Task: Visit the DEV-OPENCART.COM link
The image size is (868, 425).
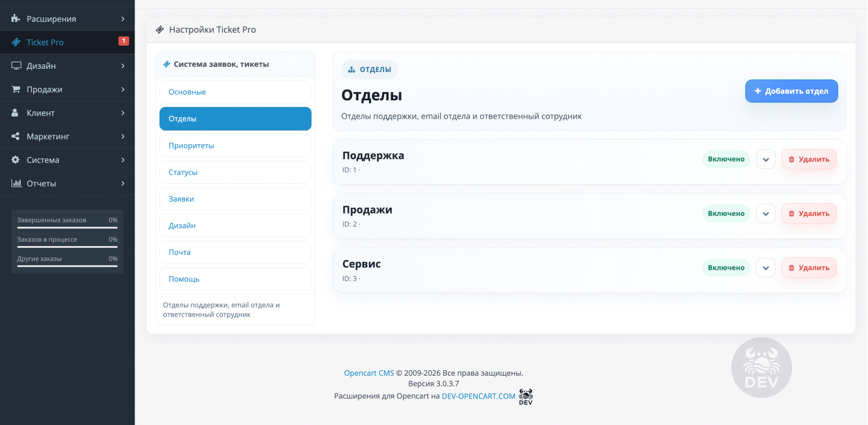Action: coord(478,396)
